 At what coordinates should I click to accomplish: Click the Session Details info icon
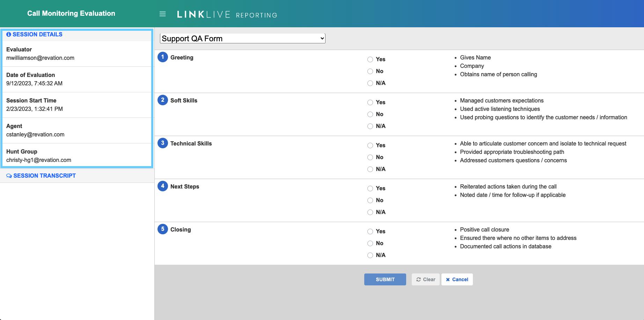(x=9, y=34)
